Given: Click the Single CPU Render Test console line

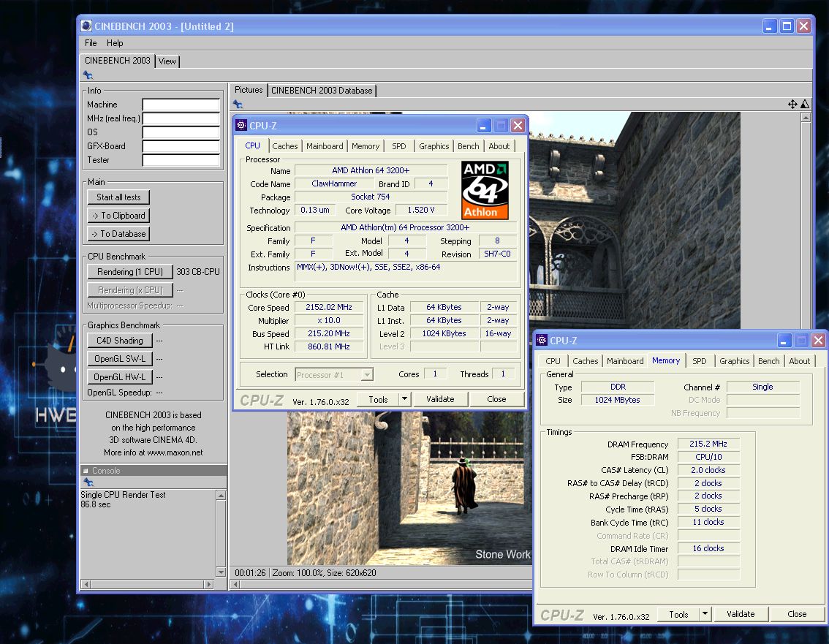Looking at the screenshot, I should tap(124, 495).
